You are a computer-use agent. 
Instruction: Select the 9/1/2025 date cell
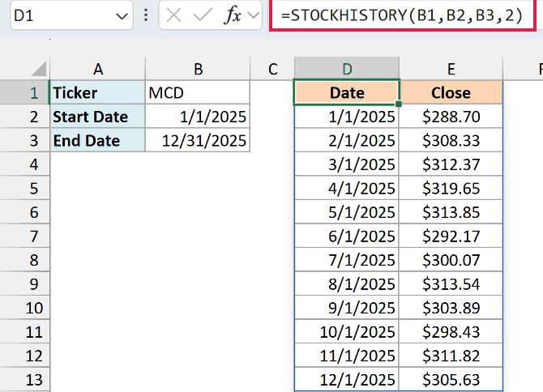pyautogui.click(x=347, y=308)
